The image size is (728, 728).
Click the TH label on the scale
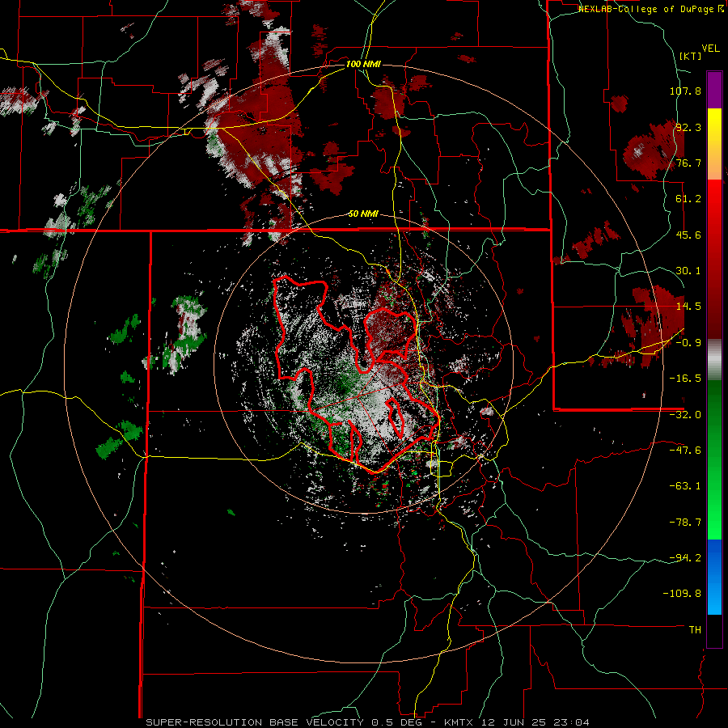[695, 630]
